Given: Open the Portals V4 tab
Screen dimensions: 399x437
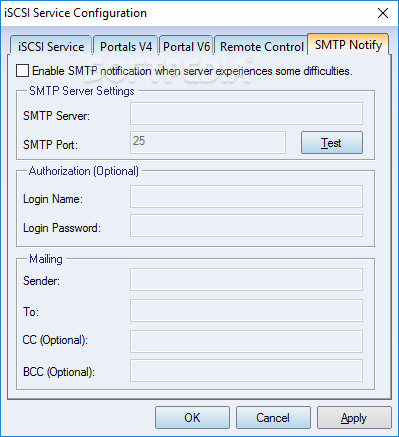Looking at the screenshot, I should pyautogui.click(x=126, y=46).
